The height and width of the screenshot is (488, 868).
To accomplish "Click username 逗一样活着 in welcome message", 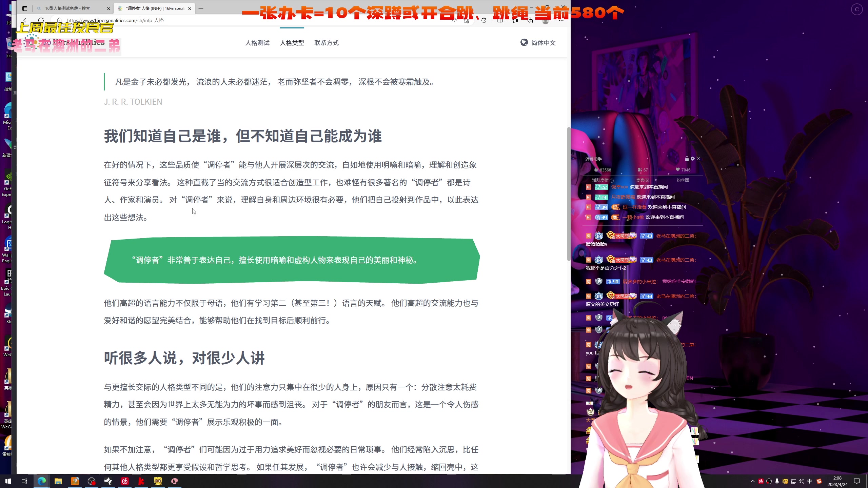I will [634, 207].
